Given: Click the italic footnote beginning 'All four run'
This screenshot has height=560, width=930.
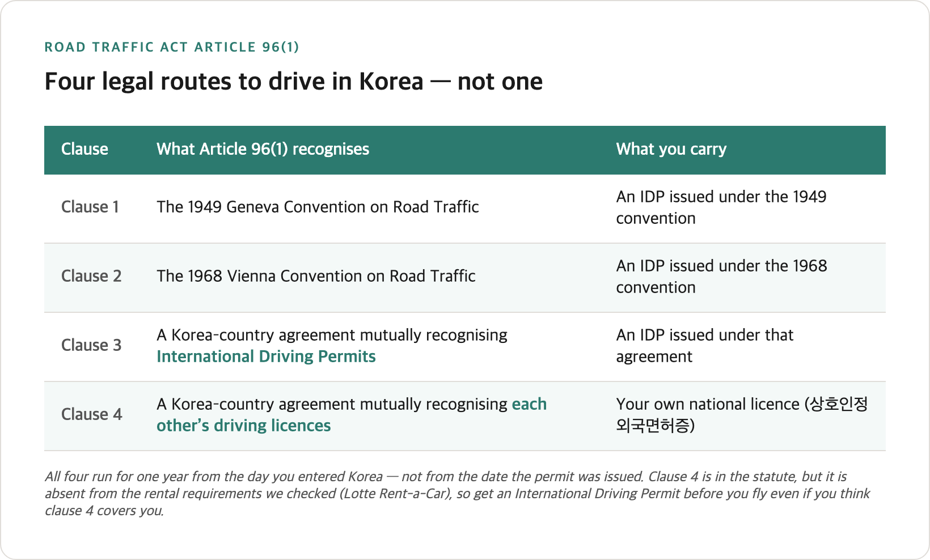Looking at the screenshot, I should coord(457,494).
